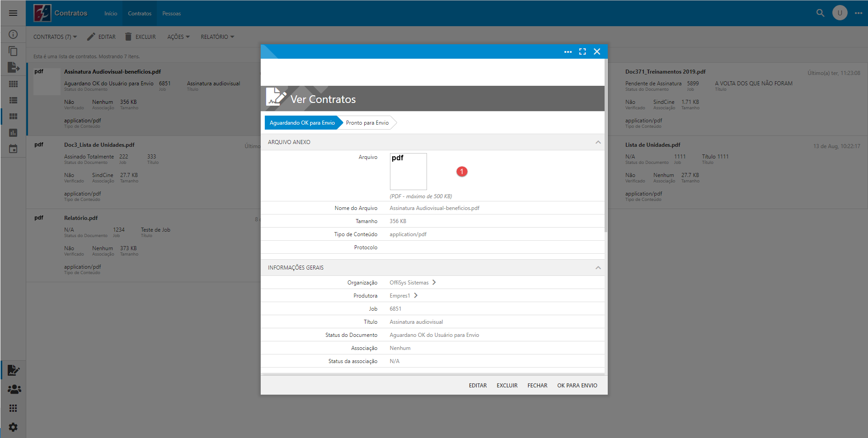The height and width of the screenshot is (438, 868).
Task: Open the calendar view sidebar icon
Action: point(13,149)
